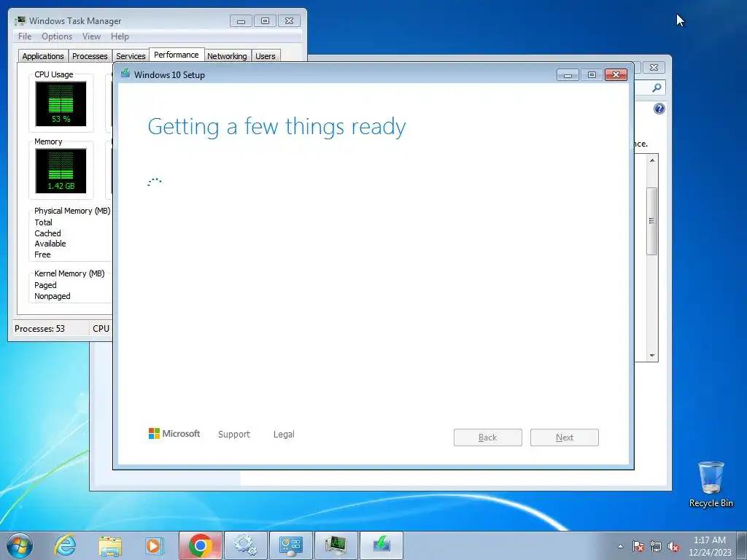Open the Action Center flag icon
The height and width of the screenshot is (560, 747).
coord(638,546)
